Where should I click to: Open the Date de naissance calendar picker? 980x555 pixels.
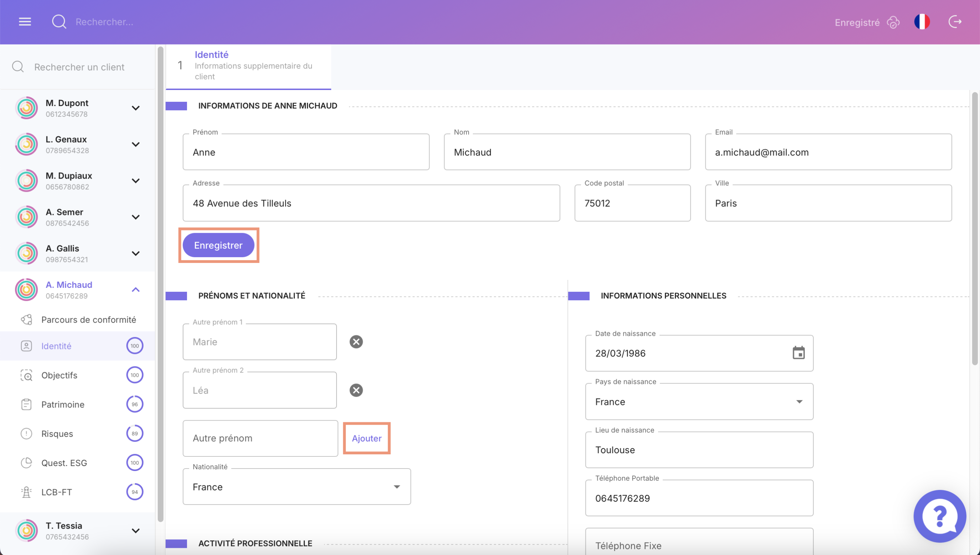coord(799,353)
